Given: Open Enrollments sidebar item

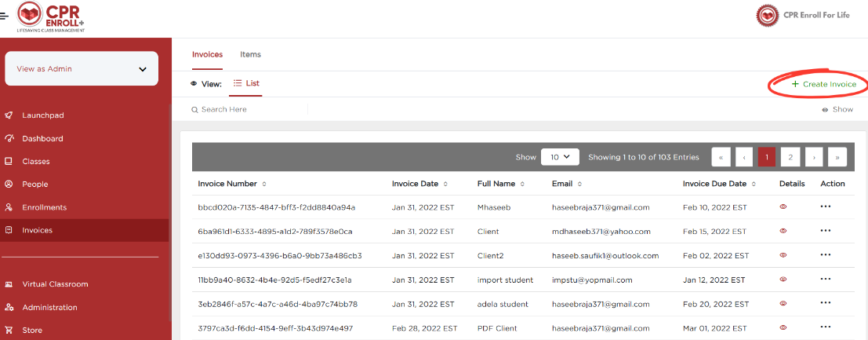Looking at the screenshot, I should 44,207.
